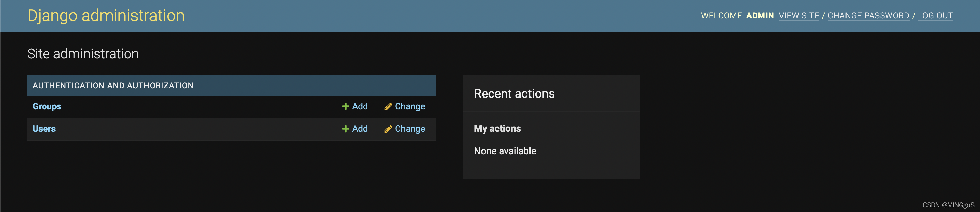Click Change link text for Groups
Image resolution: width=980 pixels, height=212 pixels.
[x=410, y=107]
